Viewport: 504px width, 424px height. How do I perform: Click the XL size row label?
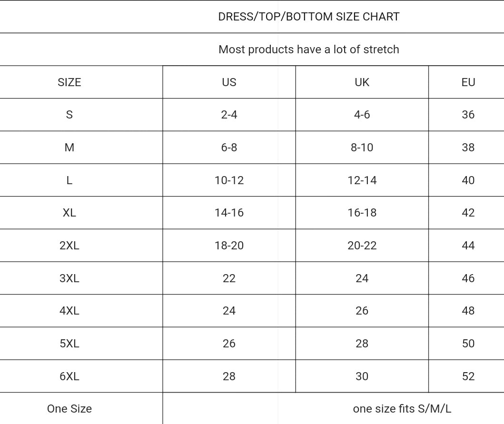click(x=69, y=213)
